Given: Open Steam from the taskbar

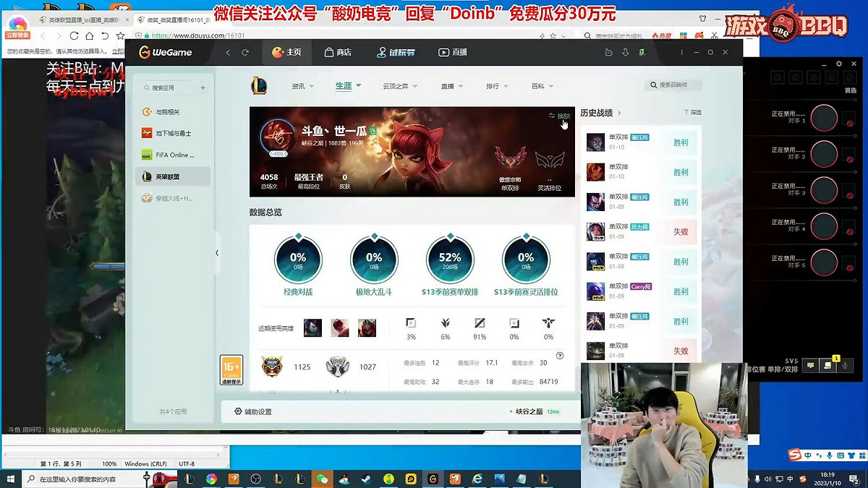Looking at the screenshot, I should [367, 479].
